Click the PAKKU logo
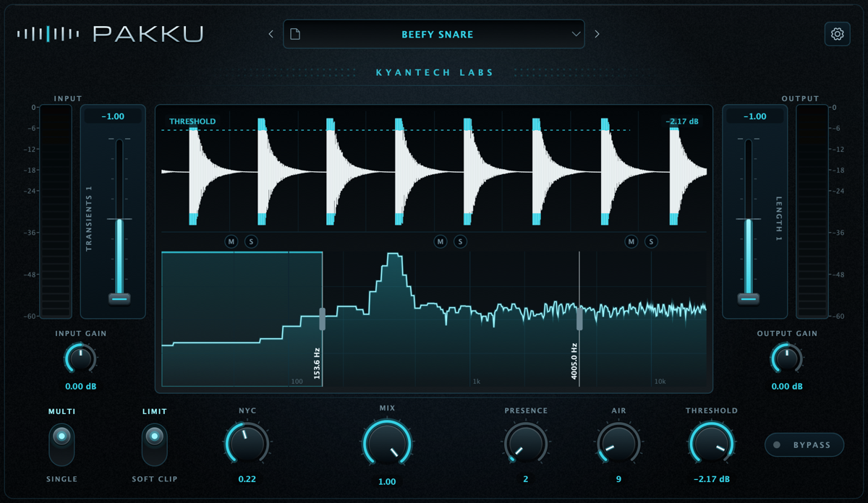 coord(111,34)
